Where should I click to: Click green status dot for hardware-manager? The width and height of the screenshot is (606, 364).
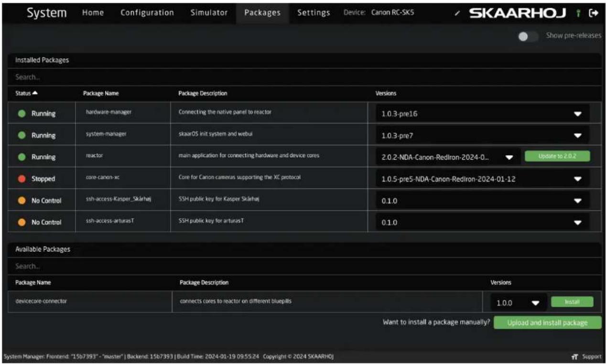(x=22, y=114)
